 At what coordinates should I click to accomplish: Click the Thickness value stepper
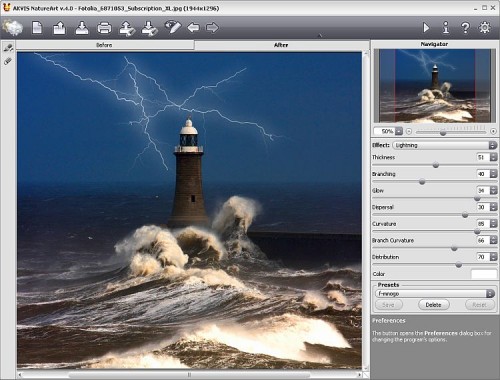point(493,157)
